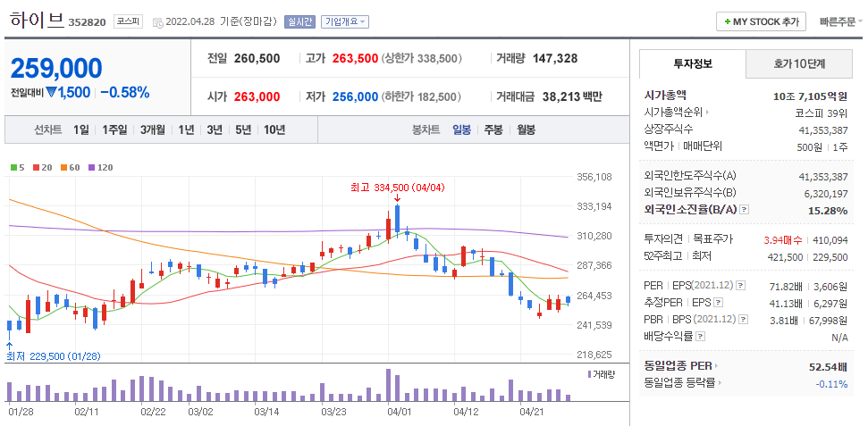Viewport: 868px width, 426px height.
Task: Open help icon next to PBR BPS(2021.12)
Action: coord(744,319)
